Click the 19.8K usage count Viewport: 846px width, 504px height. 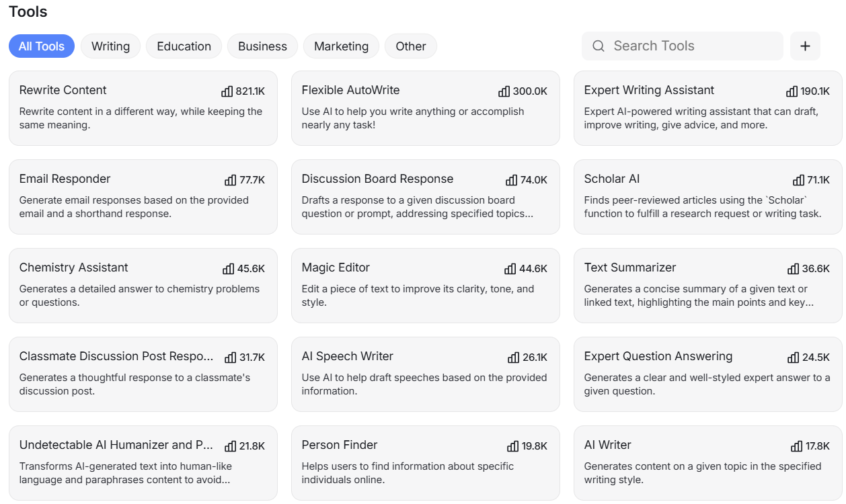tap(535, 446)
